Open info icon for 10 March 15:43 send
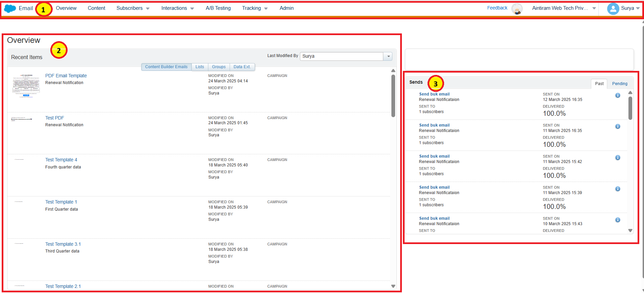644x293 pixels. pos(617,220)
